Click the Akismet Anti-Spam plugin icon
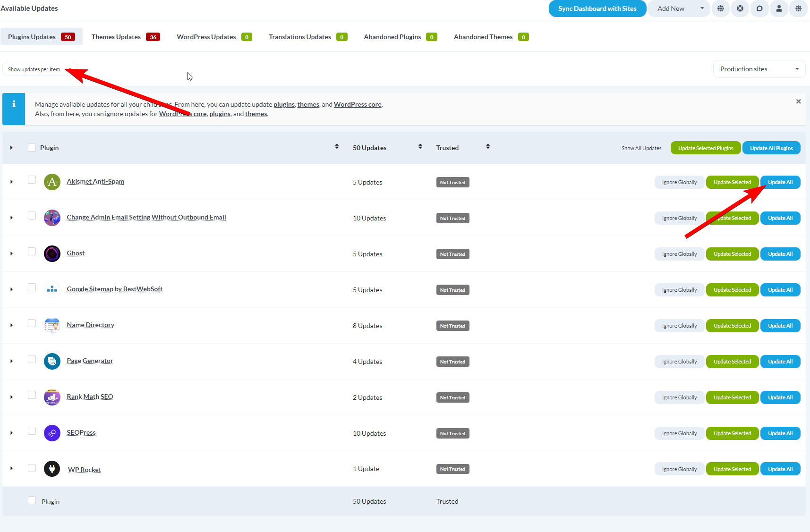The height and width of the screenshot is (532, 810). (x=52, y=182)
